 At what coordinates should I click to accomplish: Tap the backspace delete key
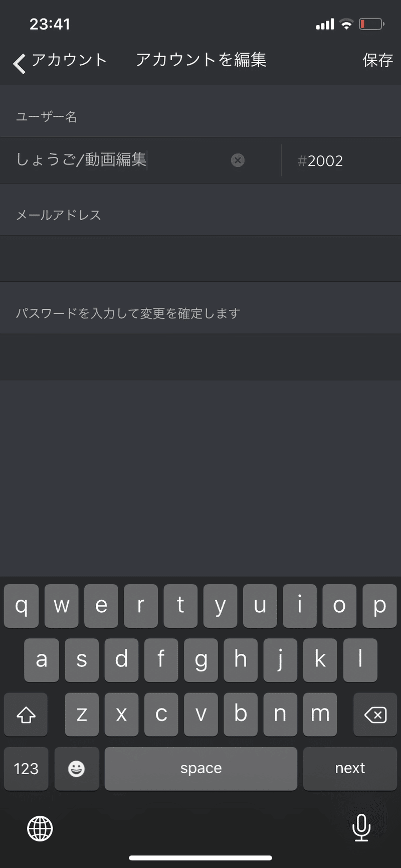pyautogui.click(x=375, y=715)
